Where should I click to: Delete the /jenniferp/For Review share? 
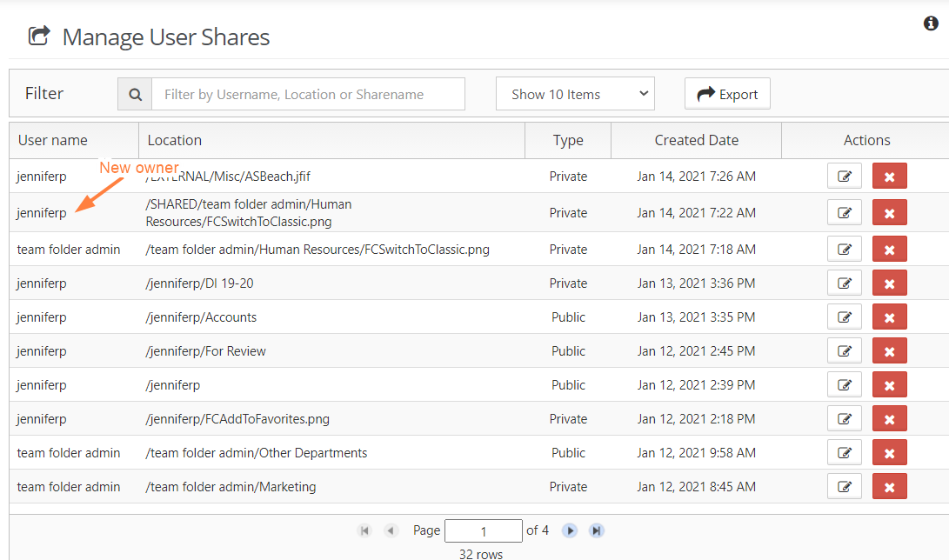[x=889, y=351]
